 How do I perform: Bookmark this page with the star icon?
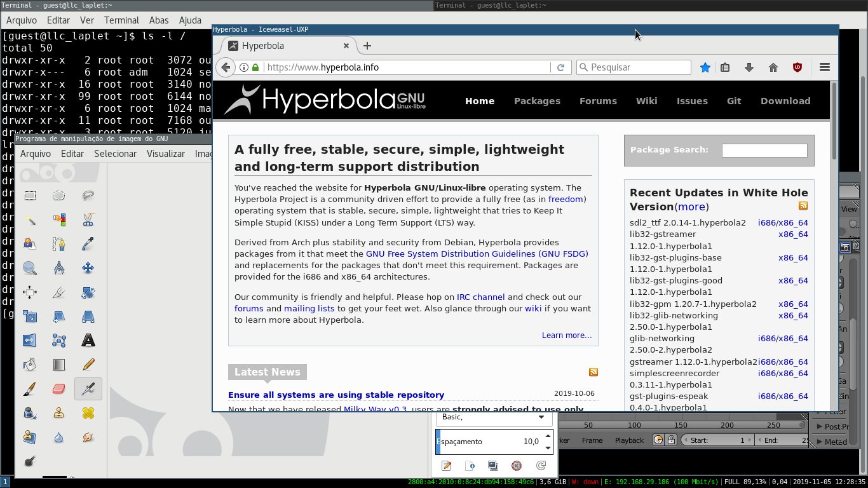pos(705,67)
